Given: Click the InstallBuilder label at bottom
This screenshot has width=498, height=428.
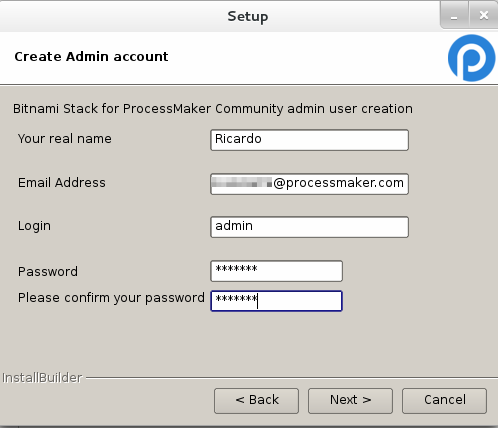Looking at the screenshot, I should [42, 378].
